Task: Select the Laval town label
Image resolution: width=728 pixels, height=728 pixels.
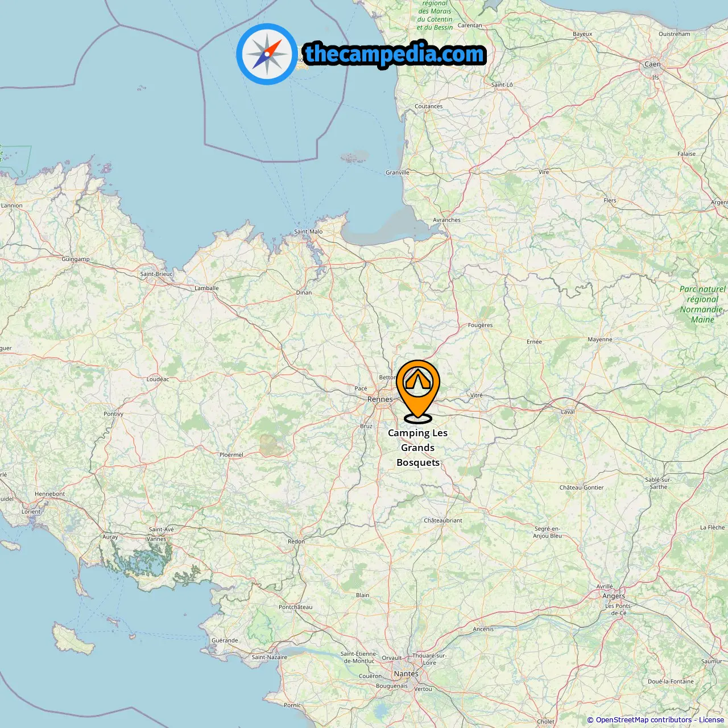Action: 568,412
